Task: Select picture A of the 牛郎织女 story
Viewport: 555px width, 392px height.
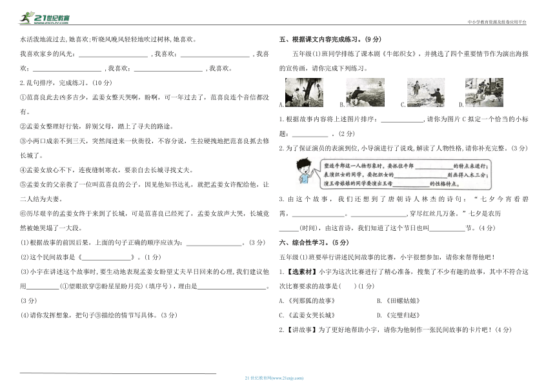Action: click(304, 93)
